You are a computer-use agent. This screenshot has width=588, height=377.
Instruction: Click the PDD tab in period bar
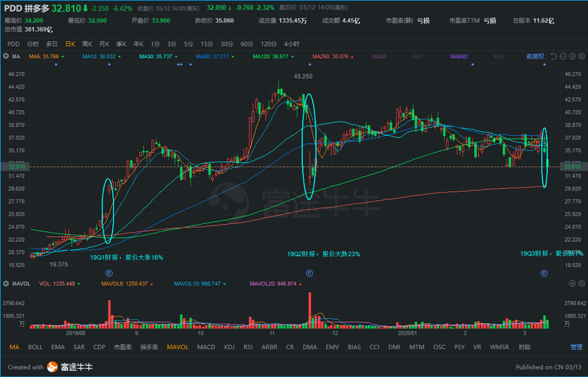click(14, 44)
